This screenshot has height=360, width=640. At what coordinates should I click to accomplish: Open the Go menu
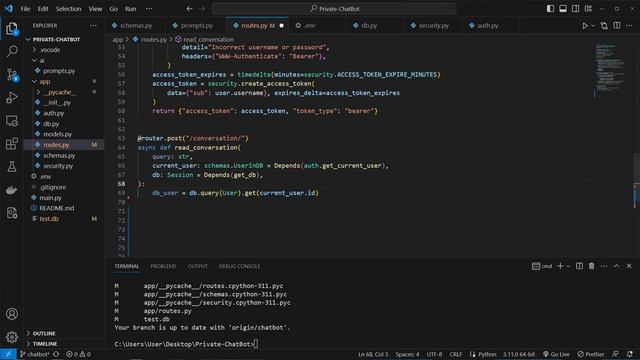coord(113,9)
